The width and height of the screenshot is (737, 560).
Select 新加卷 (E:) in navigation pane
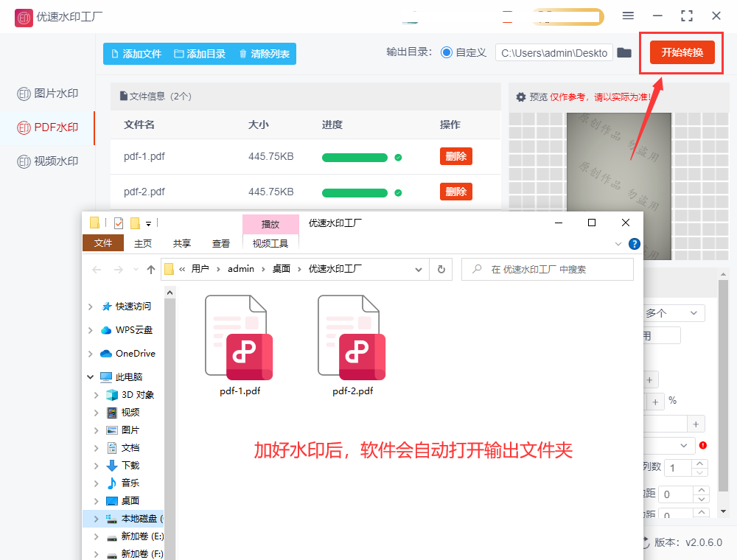[x=134, y=536]
